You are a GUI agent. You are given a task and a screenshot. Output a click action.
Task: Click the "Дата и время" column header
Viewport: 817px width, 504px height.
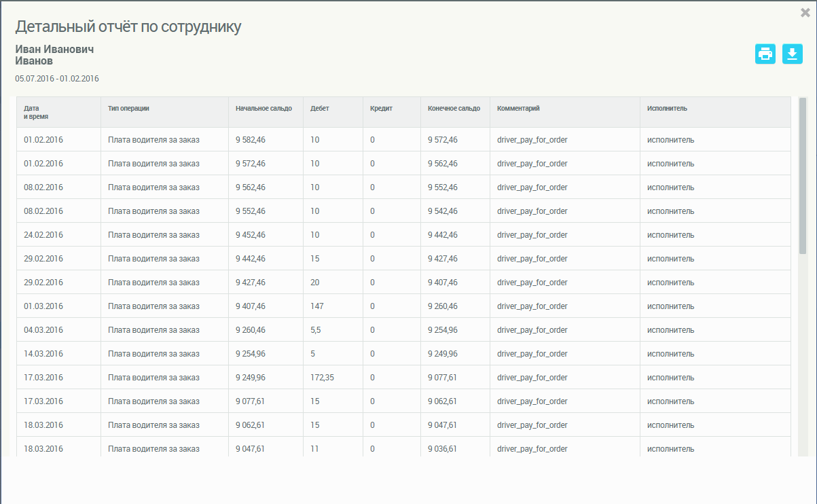coord(36,112)
